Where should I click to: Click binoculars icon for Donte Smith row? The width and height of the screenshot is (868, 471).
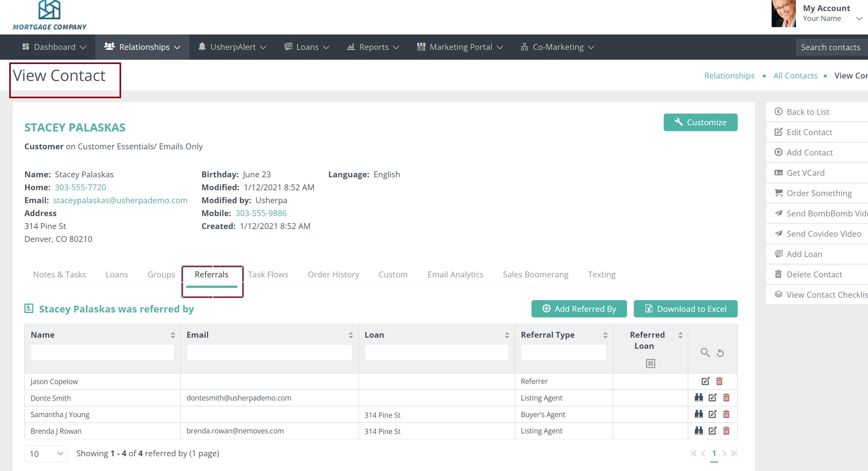click(699, 398)
